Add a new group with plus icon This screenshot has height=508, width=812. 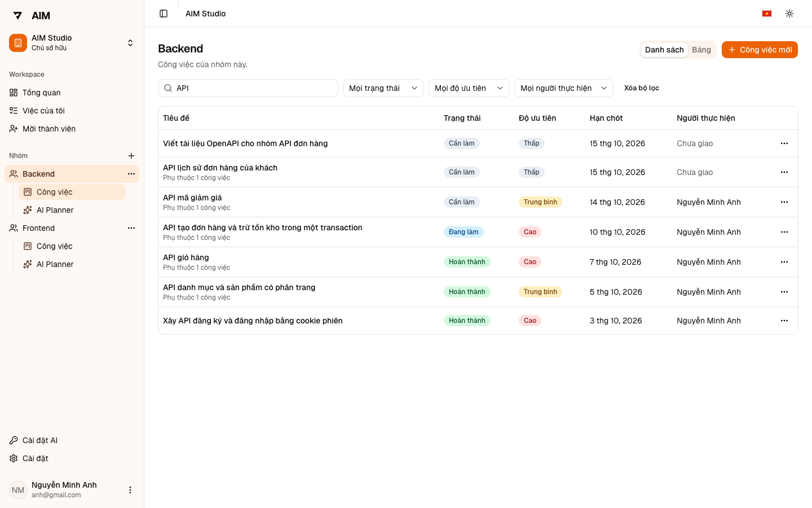click(x=131, y=156)
